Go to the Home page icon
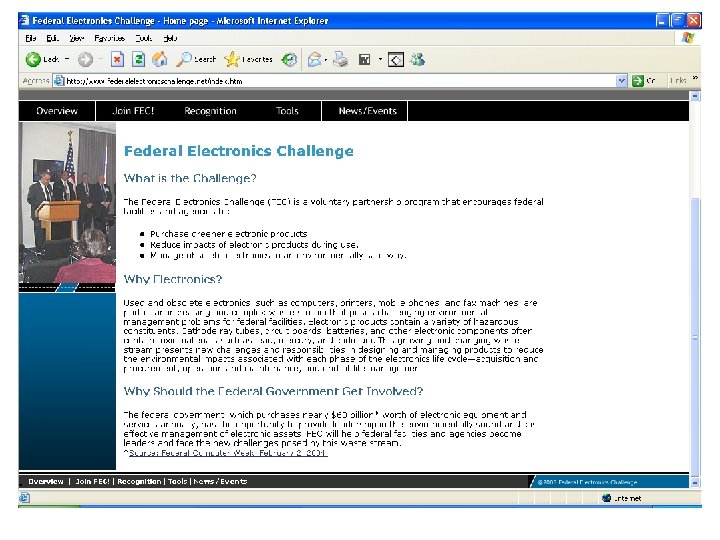Viewport: 720px width, 540px height. (159, 59)
